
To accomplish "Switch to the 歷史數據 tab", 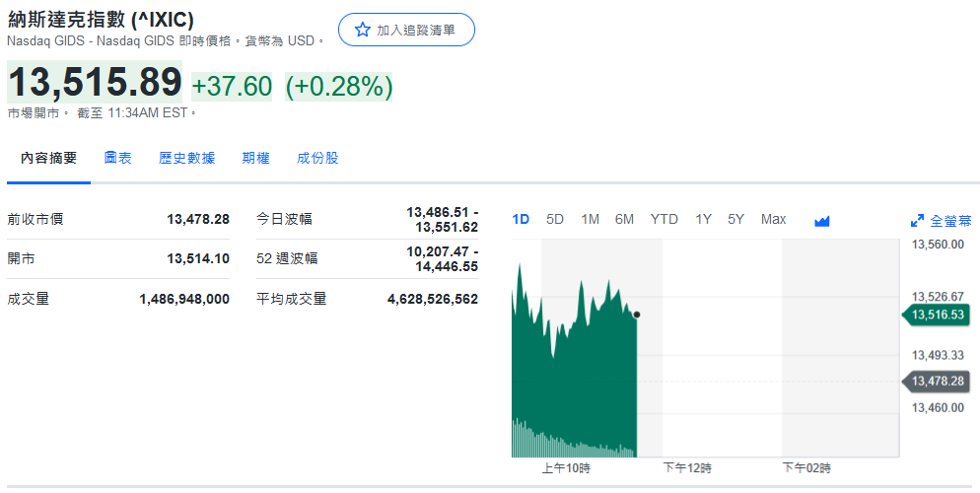I will 186,158.
